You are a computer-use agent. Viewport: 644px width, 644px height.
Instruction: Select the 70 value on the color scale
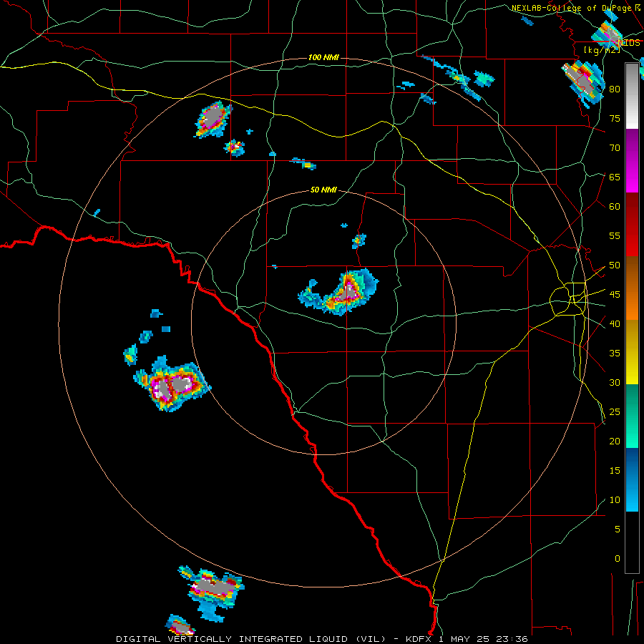click(615, 148)
